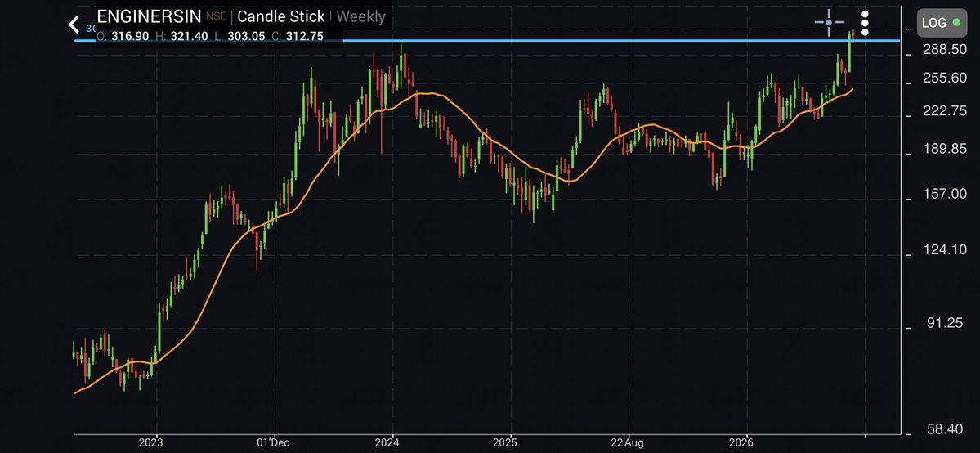The height and width of the screenshot is (453, 980).
Task: Click the close price value 312.75
Action: [x=304, y=36]
